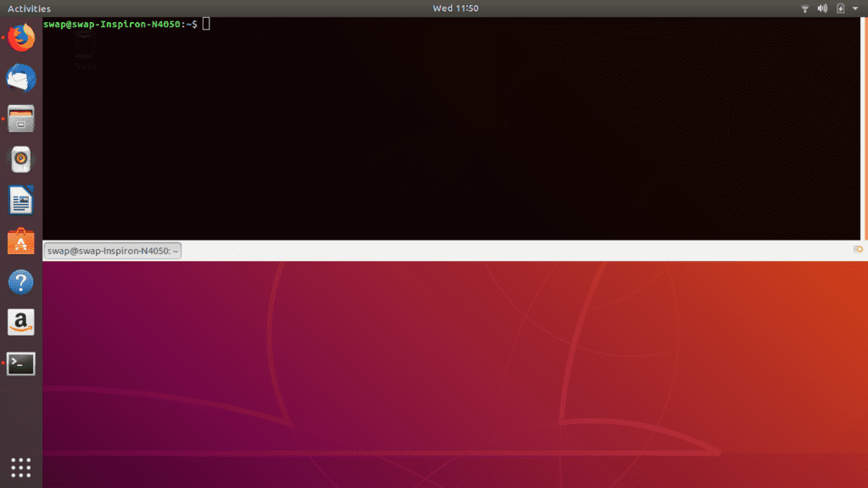Select the swap@swap-Inspiron-N4050 terminal tab
868x488 pixels.
pyautogui.click(x=113, y=250)
